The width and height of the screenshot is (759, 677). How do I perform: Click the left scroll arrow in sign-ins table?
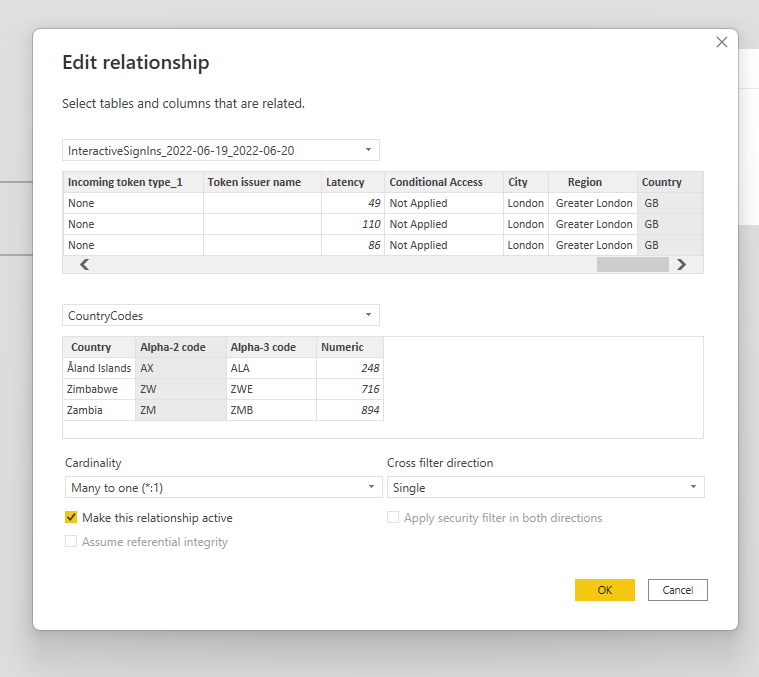(x=85, y=265)
